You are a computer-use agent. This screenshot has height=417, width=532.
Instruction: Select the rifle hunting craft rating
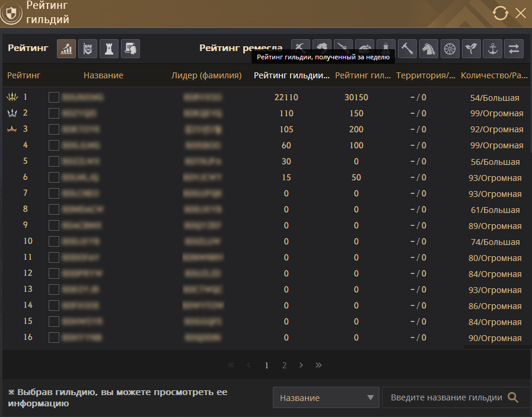[x=343, y=45]
